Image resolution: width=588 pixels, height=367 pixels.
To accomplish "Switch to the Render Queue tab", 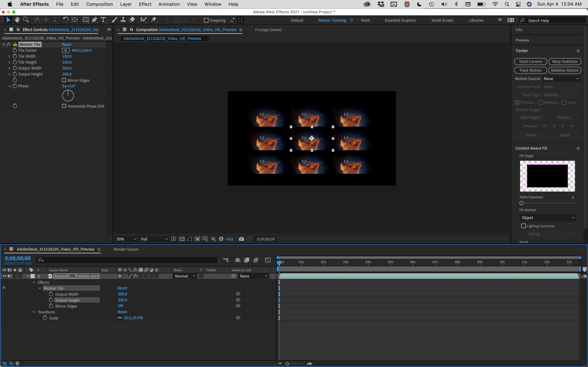I will click(x=126, y=249).
